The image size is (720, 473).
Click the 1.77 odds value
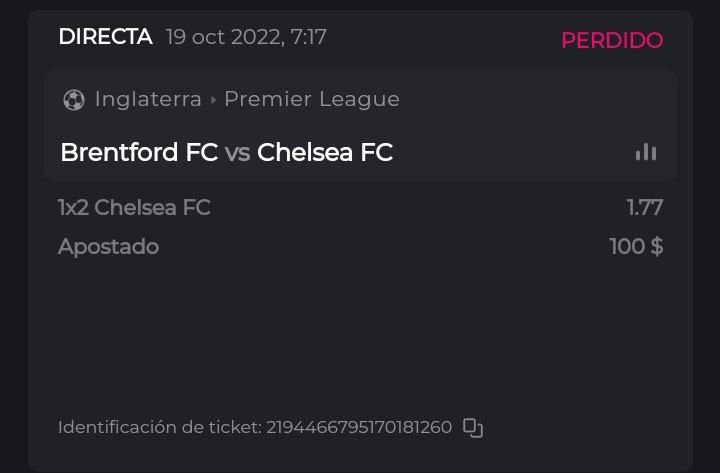[x=644, y=208]
